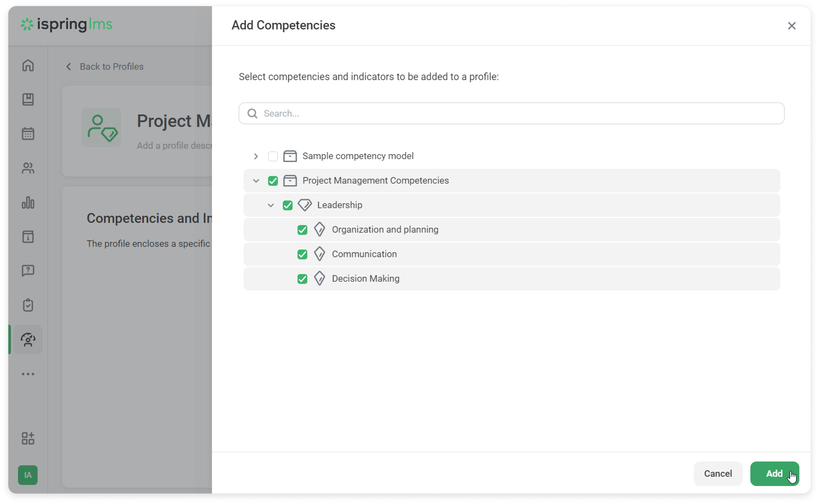Check the Sample competency model checkbox

coord(273,156)
